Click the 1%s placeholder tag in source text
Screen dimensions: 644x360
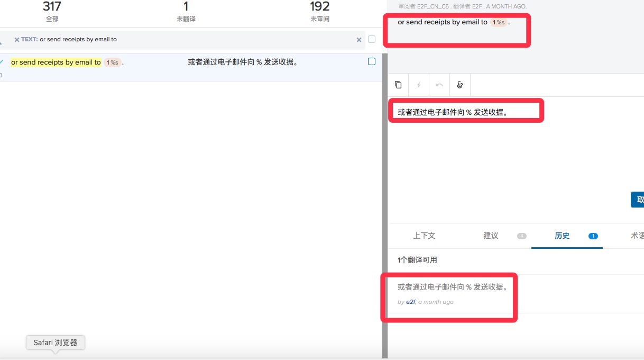click(498, 22)
